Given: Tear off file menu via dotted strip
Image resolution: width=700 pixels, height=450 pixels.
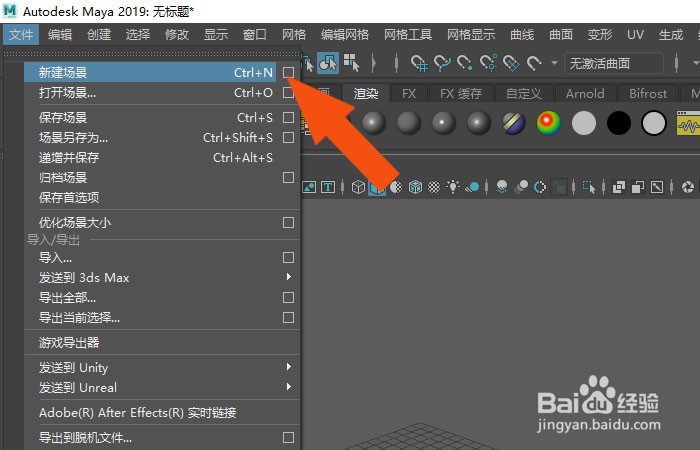Looking at the screenshot, I should 152,54.
